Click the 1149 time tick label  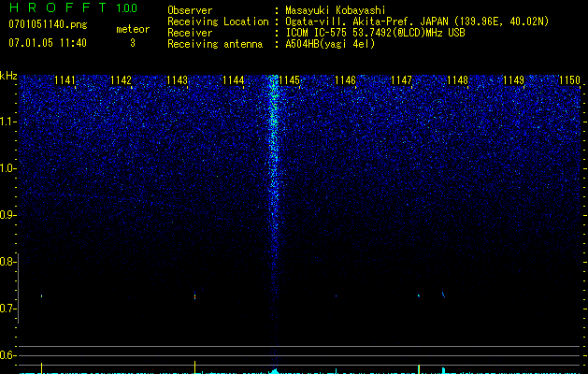(x=513, y=80)
